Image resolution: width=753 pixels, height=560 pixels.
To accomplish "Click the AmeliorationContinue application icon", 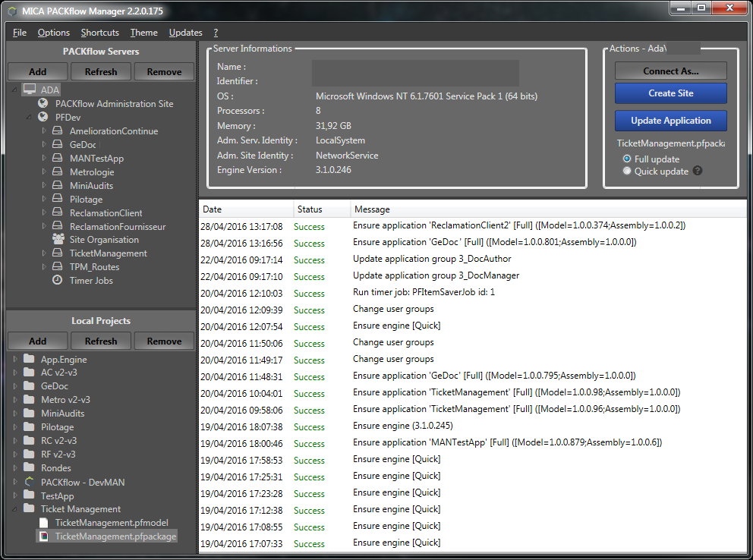I will tap(57, 131).
